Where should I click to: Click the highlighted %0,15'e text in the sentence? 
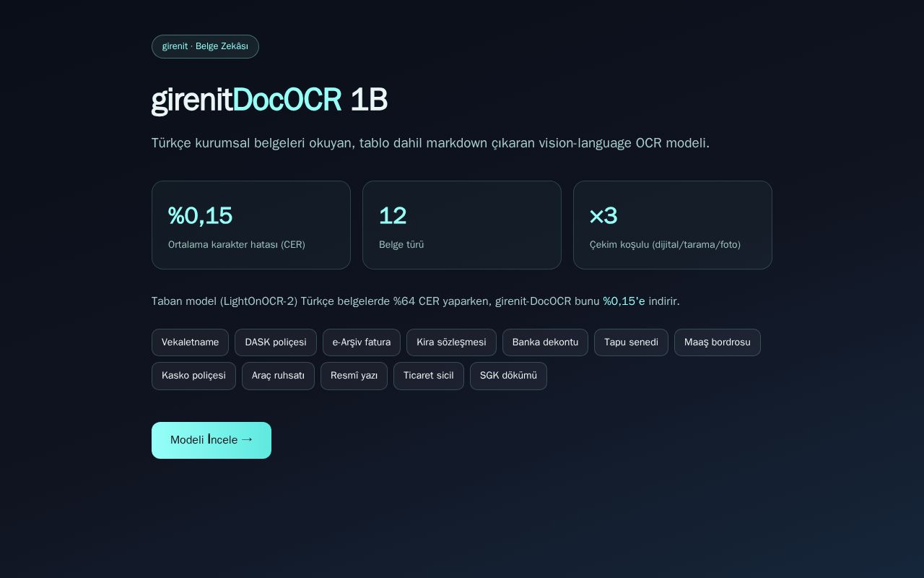pyautogui.click(x=624, y=301)
